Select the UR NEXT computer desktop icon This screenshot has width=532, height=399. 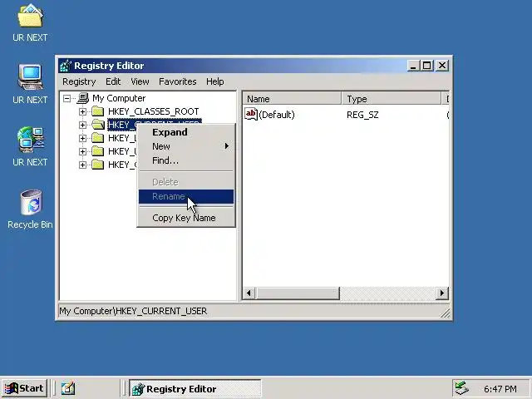pos(30,76)
